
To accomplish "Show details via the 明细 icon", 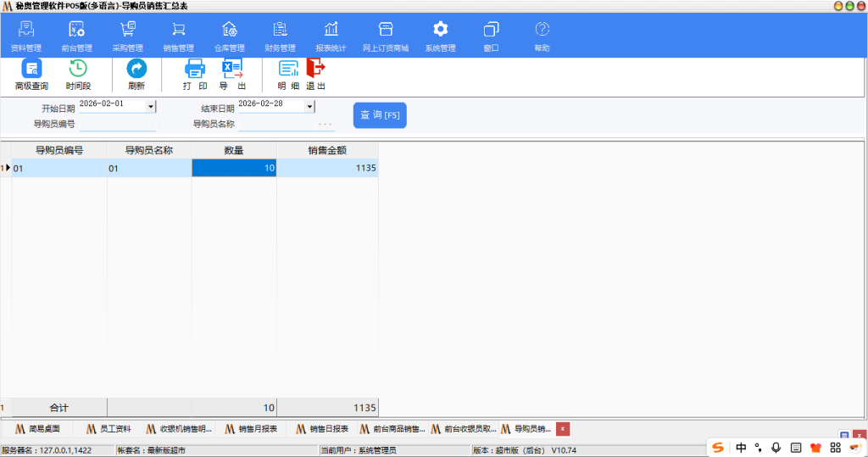I will tap(289, 75).
